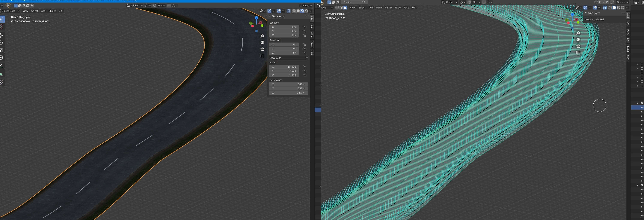644x220 pixels.
Task: Toggle camera view in right viewport
Action: [x=578, y=46]
